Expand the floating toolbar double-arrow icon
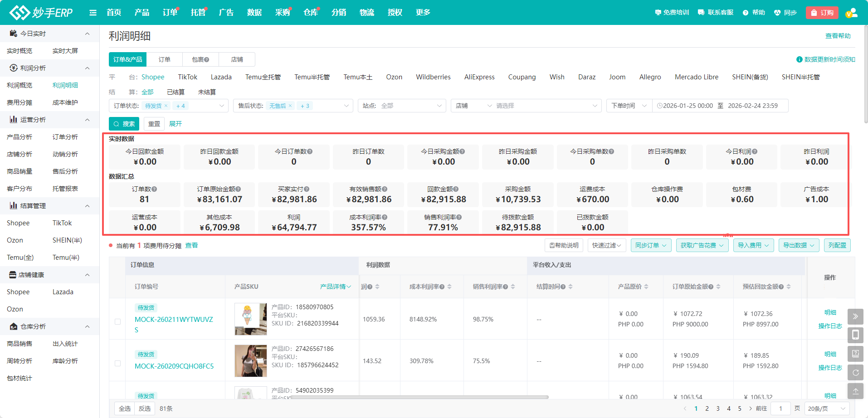This screenshot has height=418, width=868. click(855, 316)
